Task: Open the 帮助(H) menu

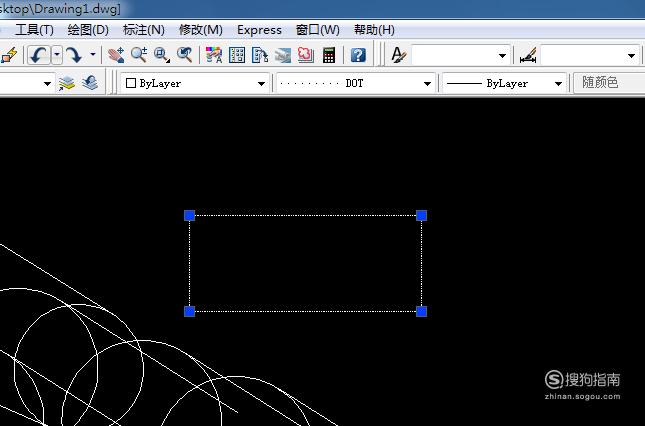Action: pos(374,30)
